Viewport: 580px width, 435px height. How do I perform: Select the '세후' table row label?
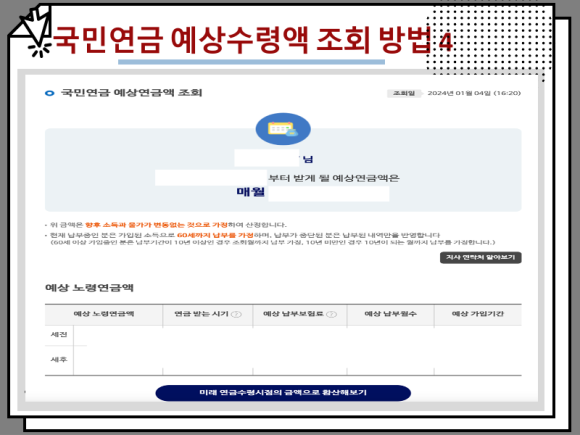point(59,360)
